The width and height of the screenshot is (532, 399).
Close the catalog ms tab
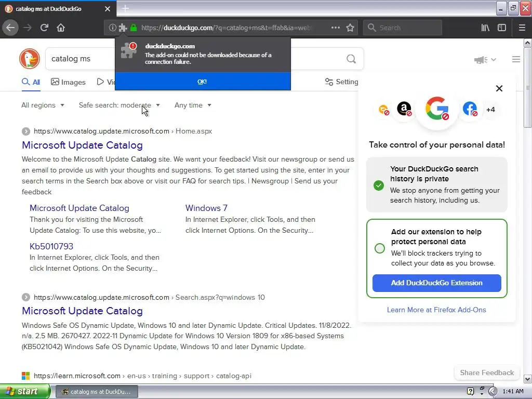[108, 9]
